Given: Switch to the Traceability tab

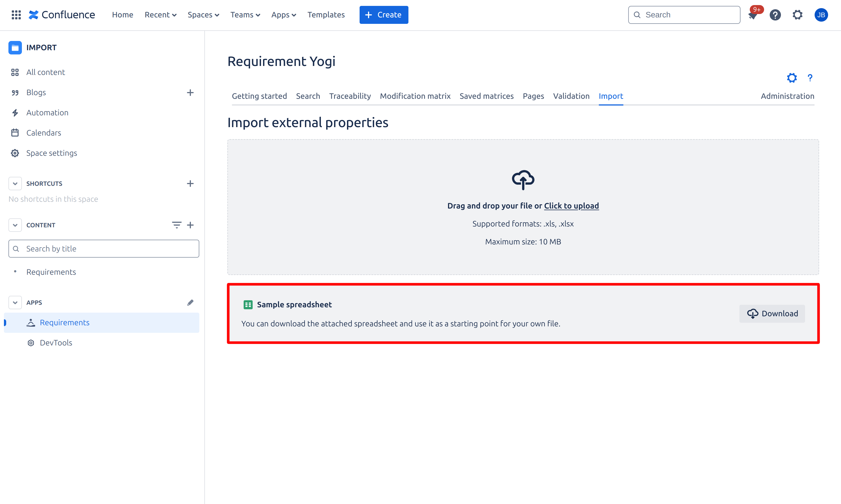Looking at the screenshot, I should pyautogui.click(x=350, y=96).
